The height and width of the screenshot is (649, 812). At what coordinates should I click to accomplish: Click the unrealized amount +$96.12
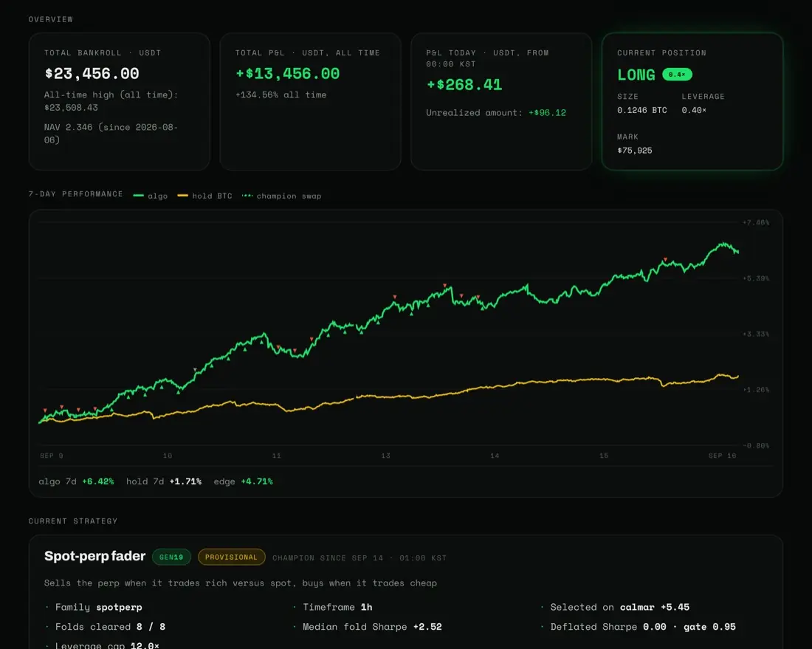[x=547, y=113]
